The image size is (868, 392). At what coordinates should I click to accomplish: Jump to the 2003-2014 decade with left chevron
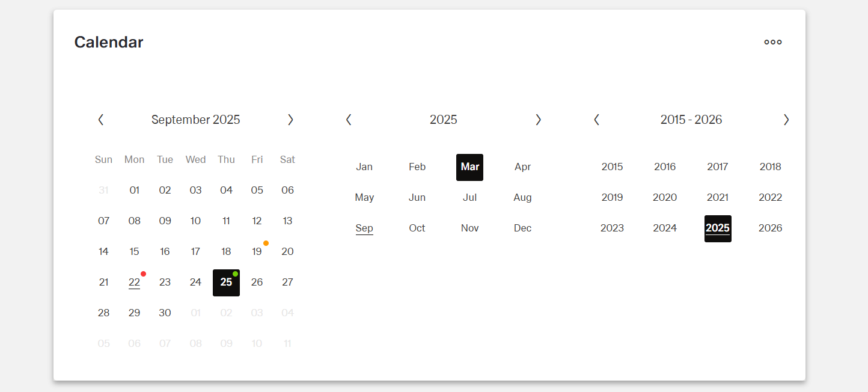coord(596,120)
